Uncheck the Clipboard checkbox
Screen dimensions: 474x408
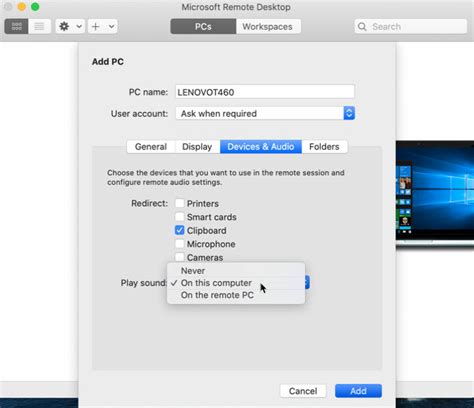click(180, 230)
